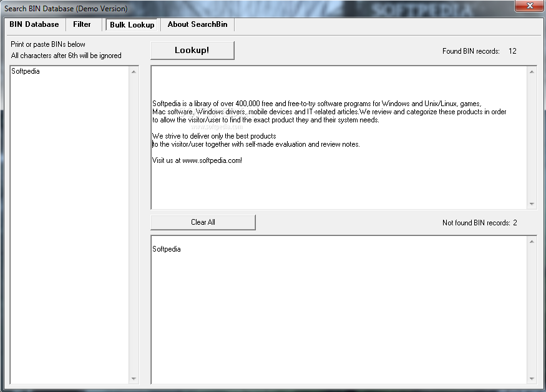Click the 'Print or paste BINs below' label
546x392 pixels.
point(48,44)
